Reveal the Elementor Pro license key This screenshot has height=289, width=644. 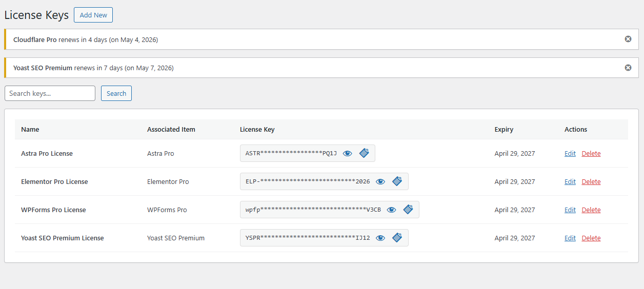(x=380, y=181)
